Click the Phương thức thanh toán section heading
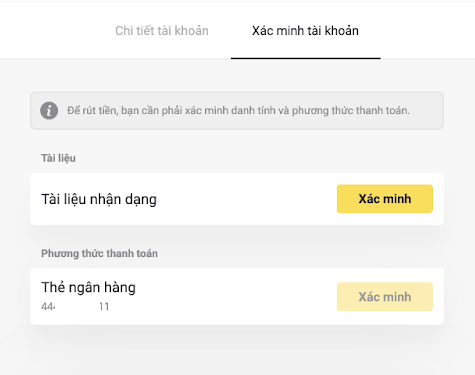Viewport: 475px width, 375px height. [99, 253]
